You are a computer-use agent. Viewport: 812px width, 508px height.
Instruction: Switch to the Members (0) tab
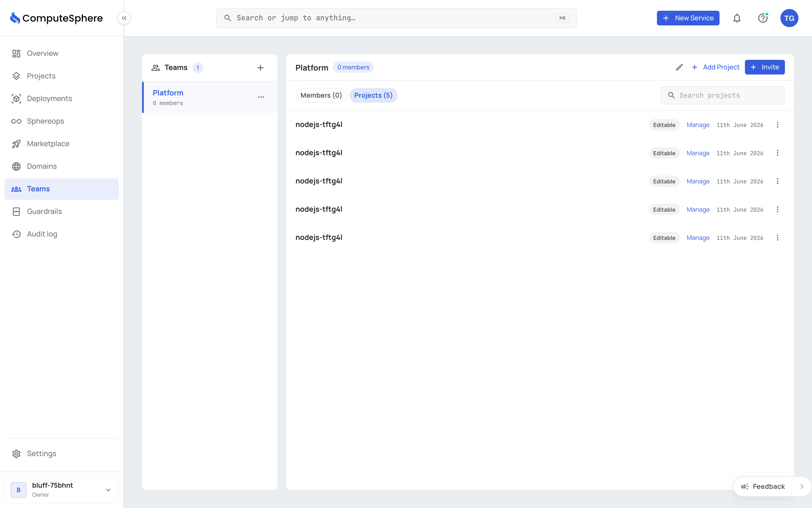coord(321,95)
